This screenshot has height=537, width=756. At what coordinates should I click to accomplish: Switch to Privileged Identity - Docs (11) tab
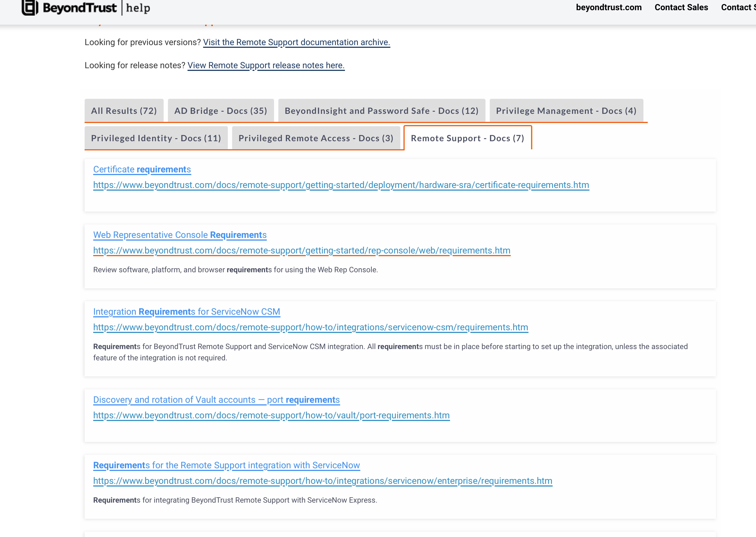click(x=156, y=138)
